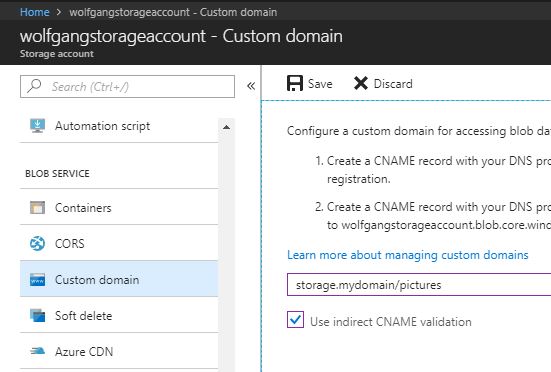Open Automation script menu item

[119, 126]
